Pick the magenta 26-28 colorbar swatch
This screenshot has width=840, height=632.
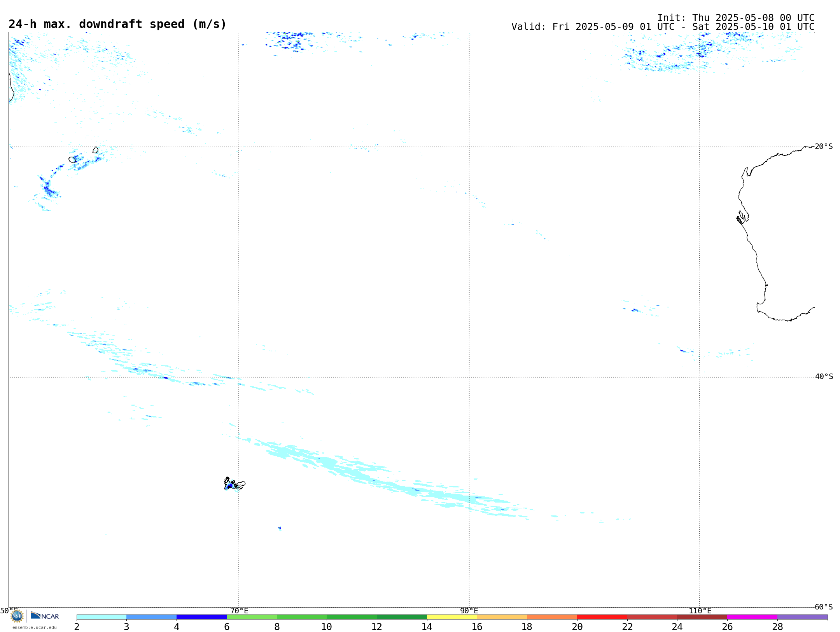tap(752, 617)
